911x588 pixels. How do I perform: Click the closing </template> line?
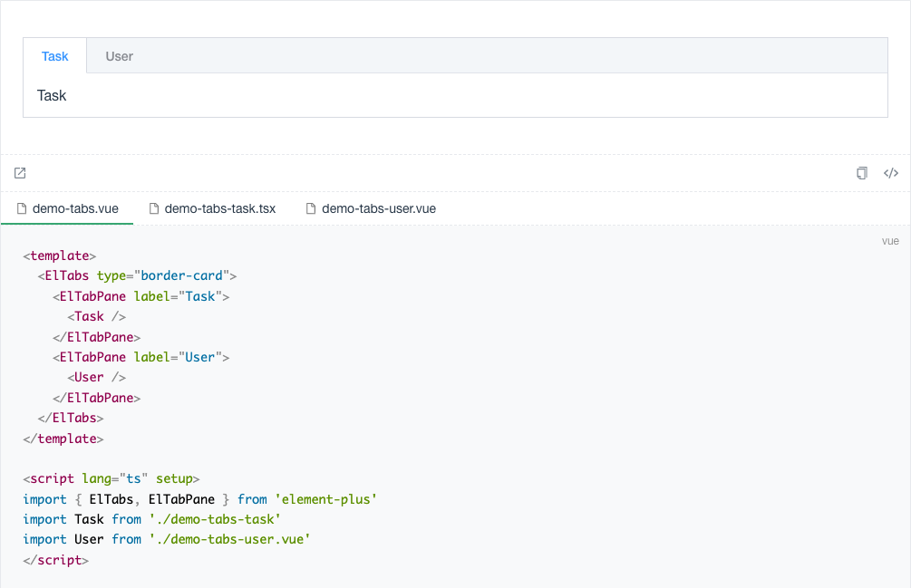(x=63, y=439)
